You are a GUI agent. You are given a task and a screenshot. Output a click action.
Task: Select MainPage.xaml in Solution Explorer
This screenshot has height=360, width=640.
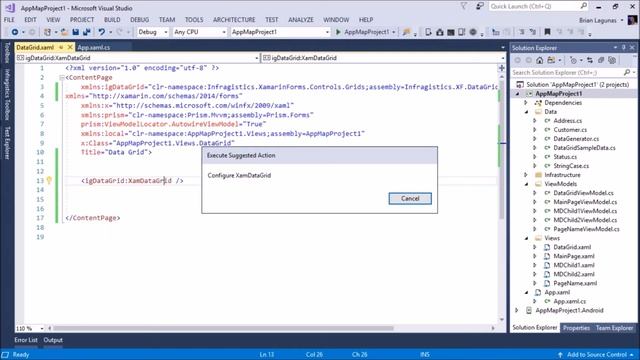(573, 256)
